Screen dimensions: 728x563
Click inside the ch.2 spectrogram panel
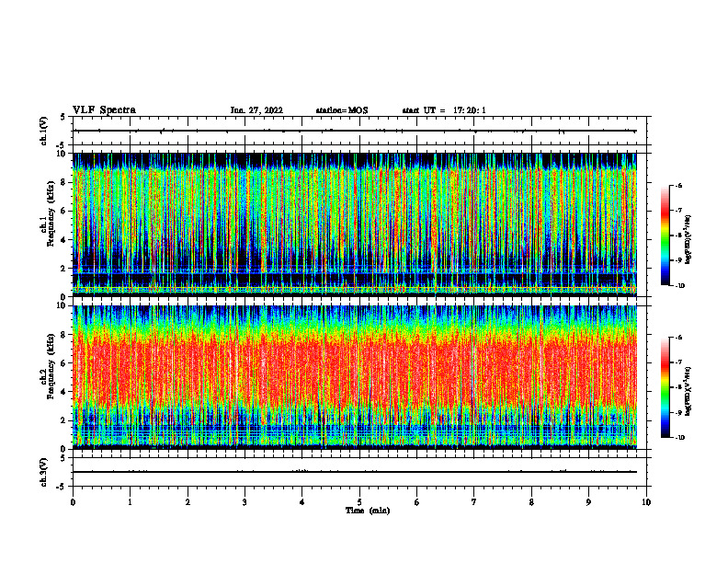click(x=355, y=377)
